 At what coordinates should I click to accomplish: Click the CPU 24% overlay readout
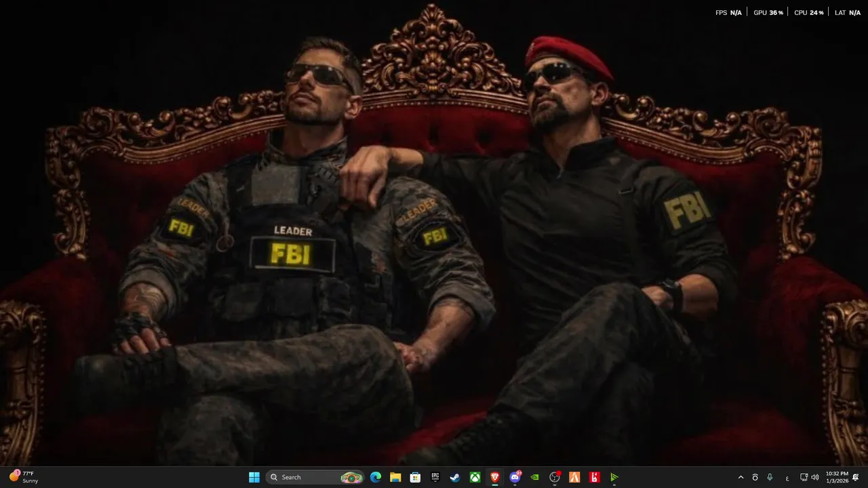809,13
